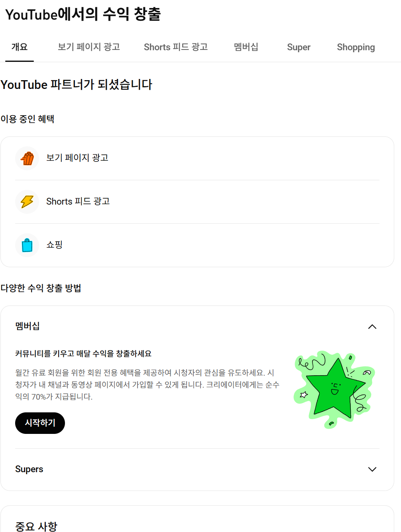Click the lightning bolt Shorts feed icon

pos(27,202)
